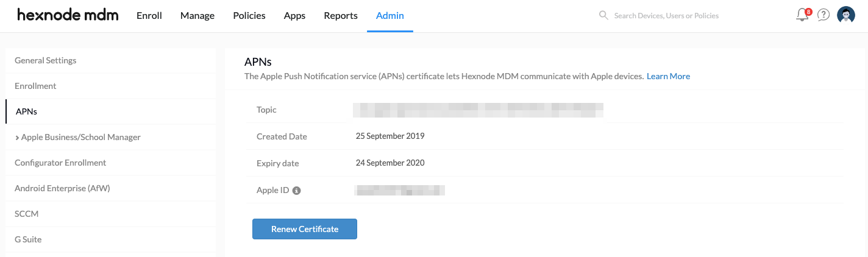Screen dimensions: 868x257
Task: Click the Created Date label
Action: click(x=282, y=136)
